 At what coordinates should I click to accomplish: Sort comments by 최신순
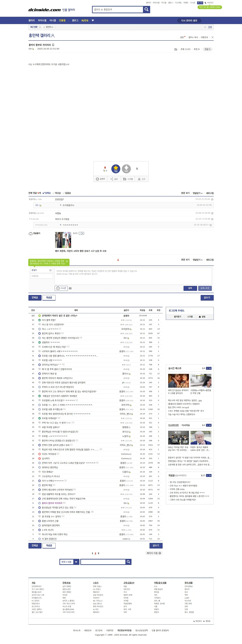tap(57, 193)
